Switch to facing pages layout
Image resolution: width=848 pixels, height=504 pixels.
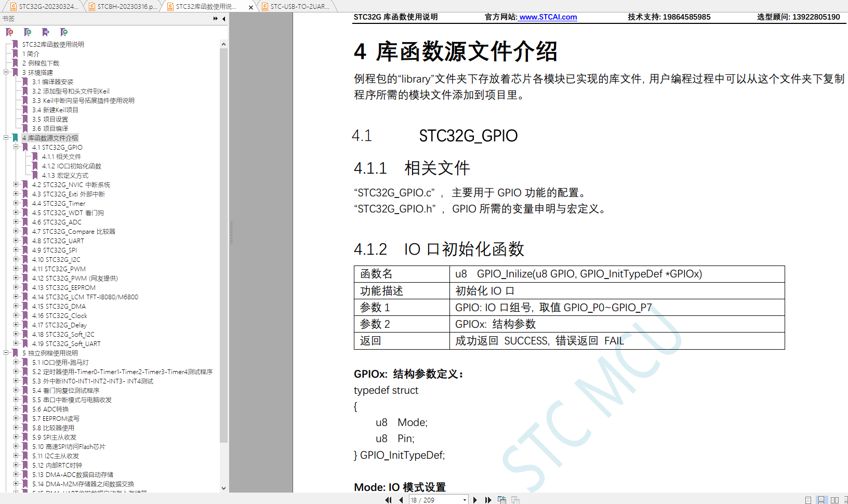(835, 500)
